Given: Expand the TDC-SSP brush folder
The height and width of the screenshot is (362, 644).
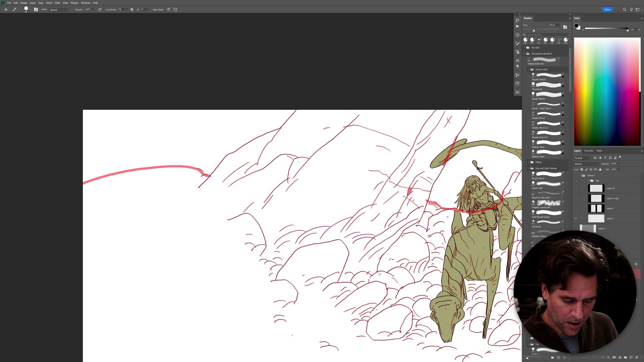Looking at the screenshot, I should click(x=525, y=48).
